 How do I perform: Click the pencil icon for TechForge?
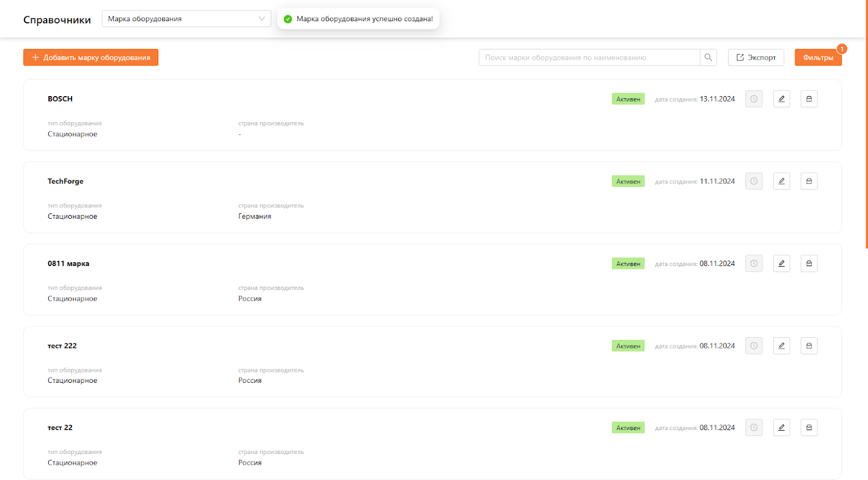(x=781, y=181)
